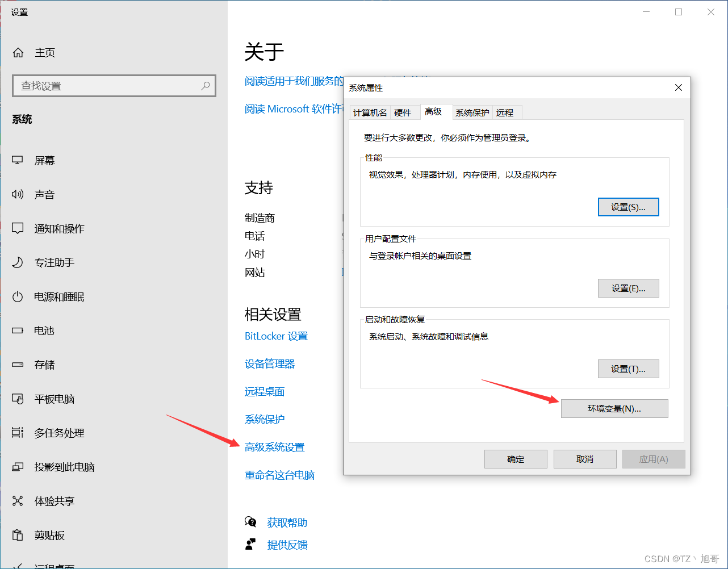Click the Give feedback person icon
728x569 pixels.
250,545
